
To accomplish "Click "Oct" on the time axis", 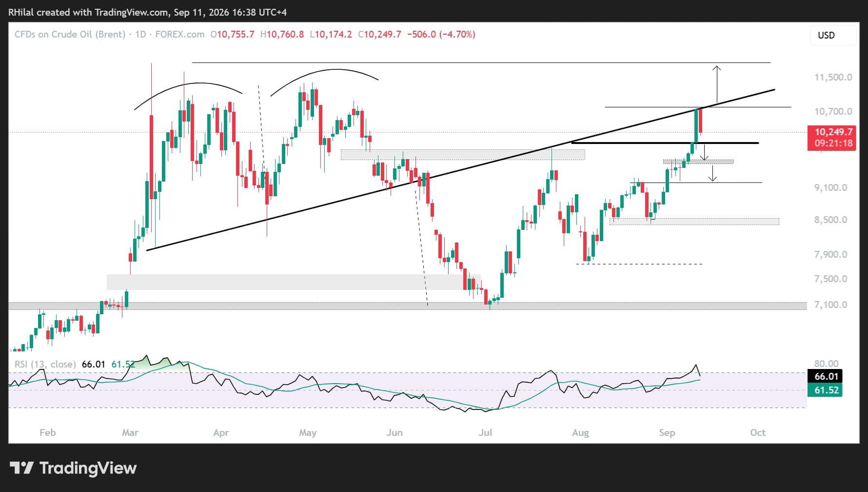I will (758, 432).
